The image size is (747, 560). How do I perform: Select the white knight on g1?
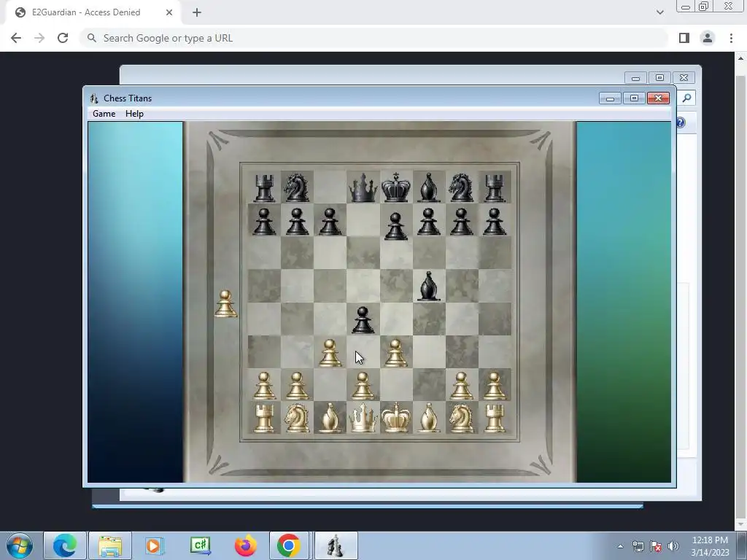(461, 418)
